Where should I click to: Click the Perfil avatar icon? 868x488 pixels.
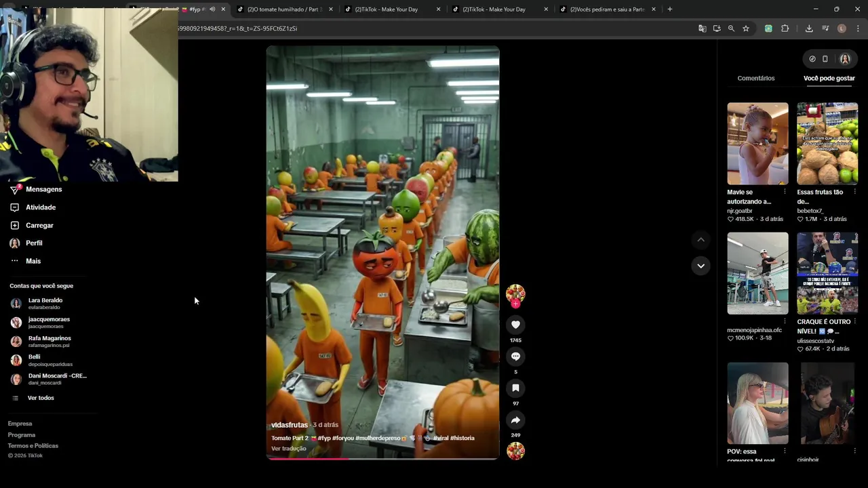15,243
